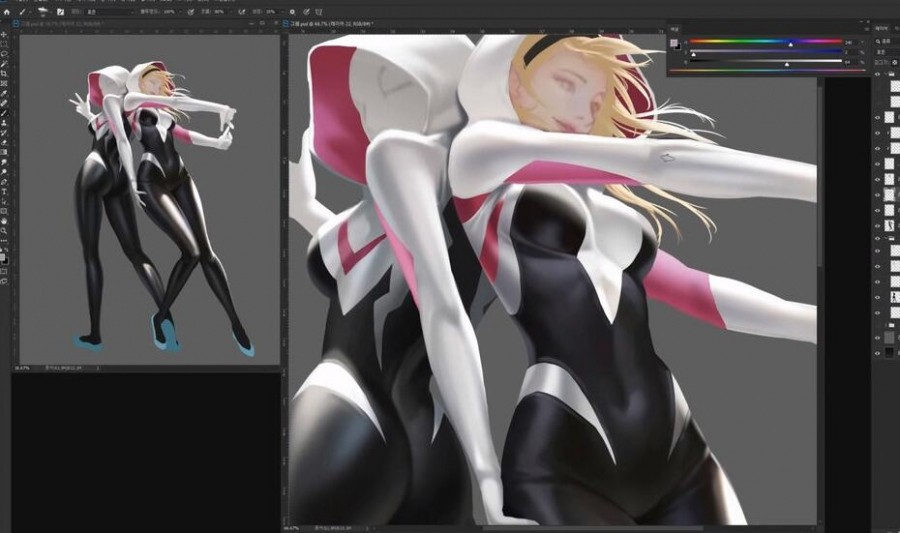900x533 pixels.
Task: Select the Frame tool
Action: (x=4, y=83)
